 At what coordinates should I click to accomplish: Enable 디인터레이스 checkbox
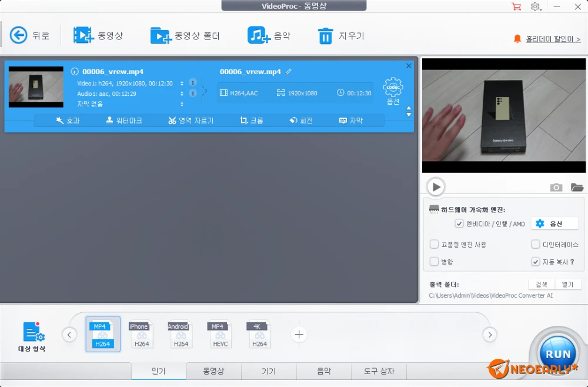point(536,244)
